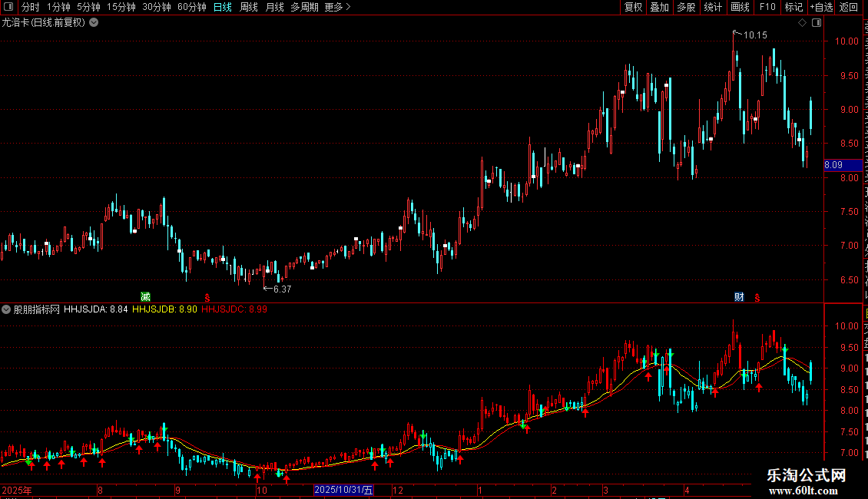Select the 60分钟 period tab
The image size is (868, 499).
[192, 7]
